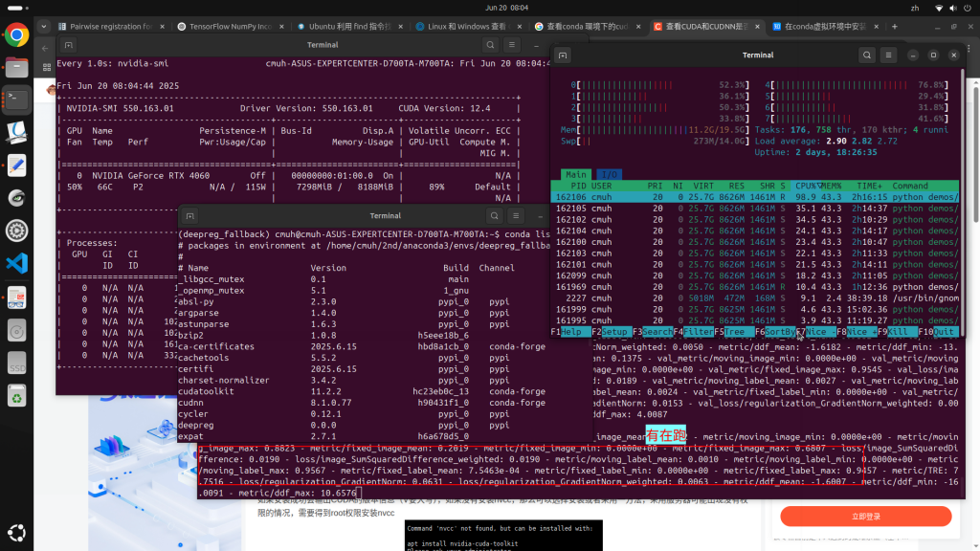Image resolution: width=980 pixels, height=551 pixels.
Task: Open hamburger menu in htop Terminal window
Action: tap(888, 55)
